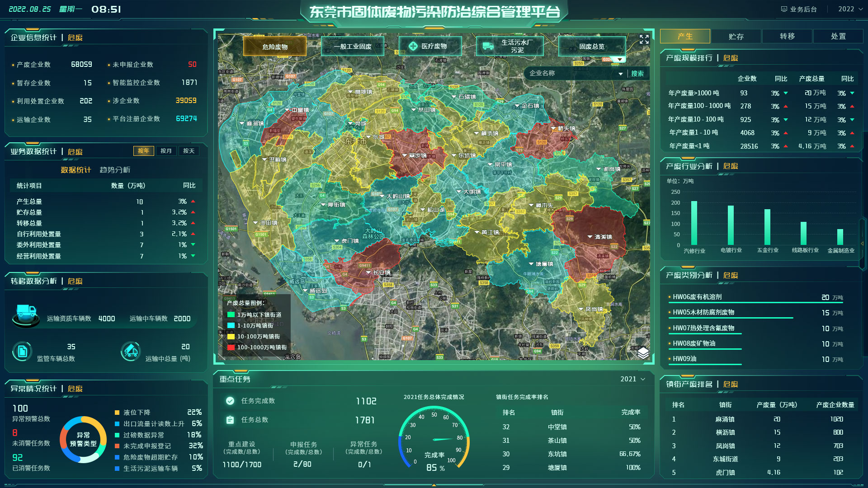Click the supervised vehicles document icon

(x=22, y=351)
